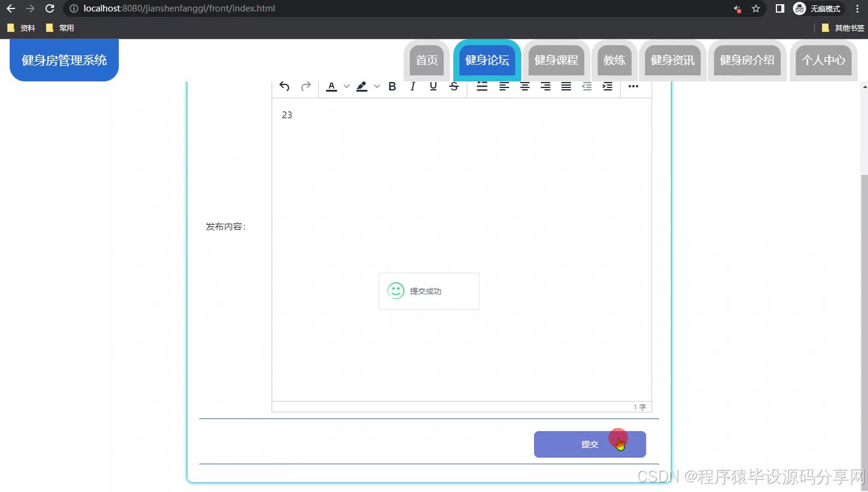Viewport: 868px width, 492px height.
Task: Undo the last edit in the editor
Action: click(285, 86)
